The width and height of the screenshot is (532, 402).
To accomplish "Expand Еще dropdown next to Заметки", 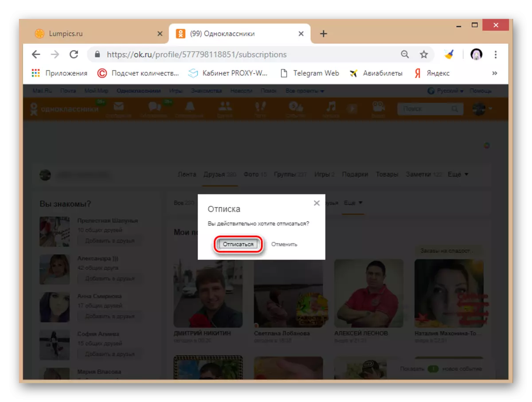I will [458, 175].
